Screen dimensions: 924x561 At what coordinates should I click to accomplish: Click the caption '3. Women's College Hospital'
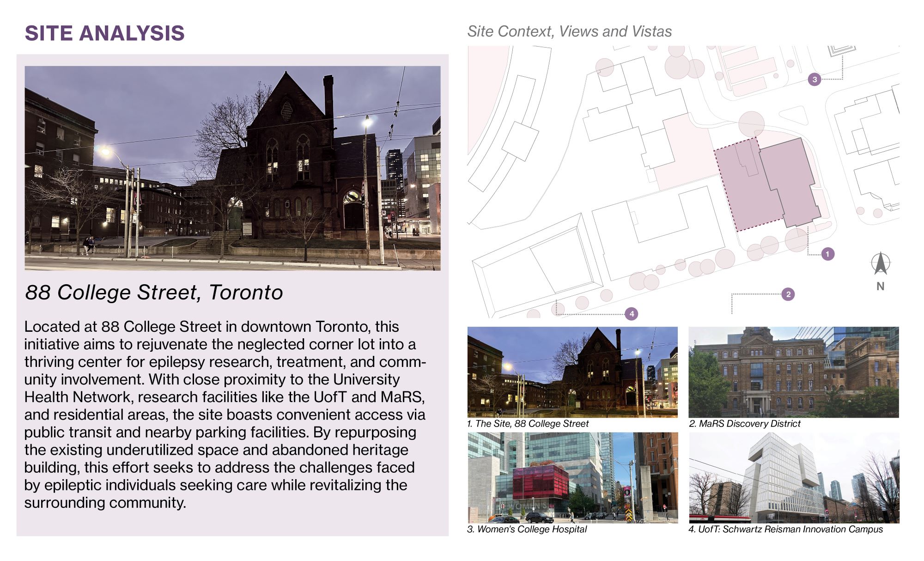click(x=527, y=530)
